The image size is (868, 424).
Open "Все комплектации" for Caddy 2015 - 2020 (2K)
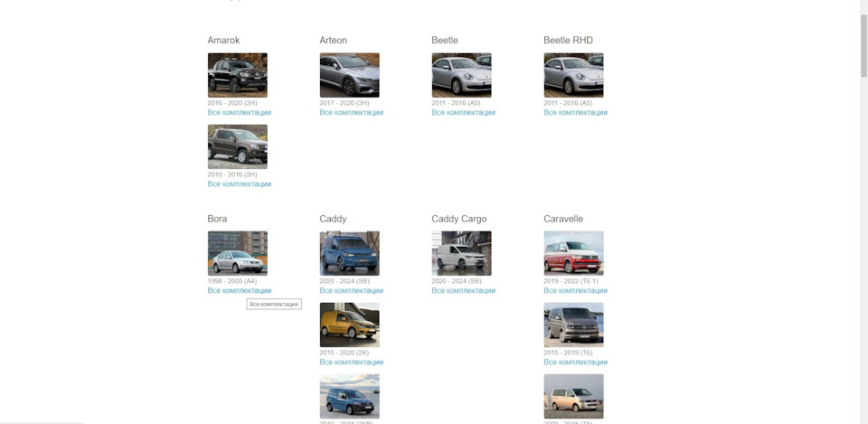coord(352,362)
